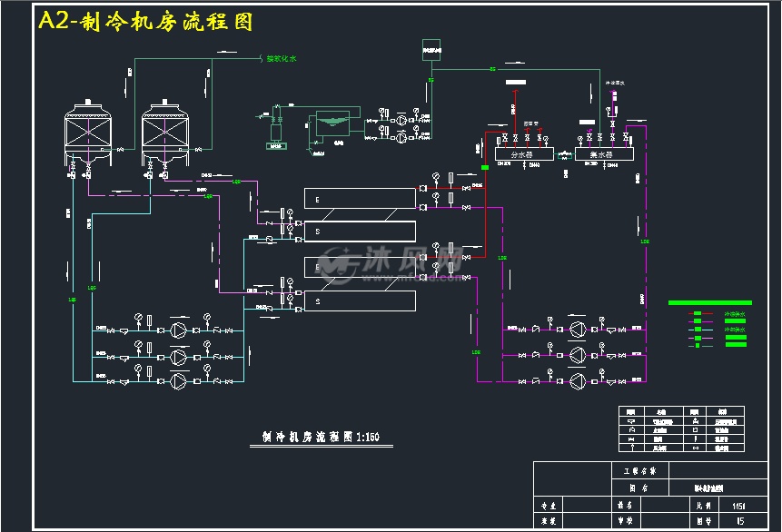The width and height of the screenshot is (782, 532).
Task: Click the 工程名称 title block cell
Action: 640,470
